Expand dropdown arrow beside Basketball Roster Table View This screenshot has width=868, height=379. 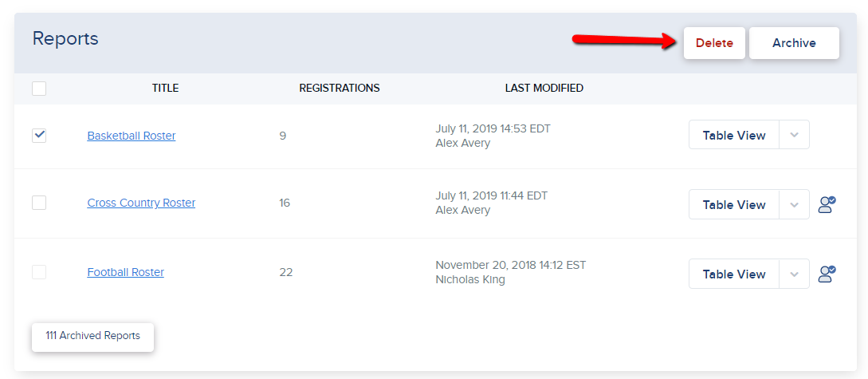coord(794,135)
